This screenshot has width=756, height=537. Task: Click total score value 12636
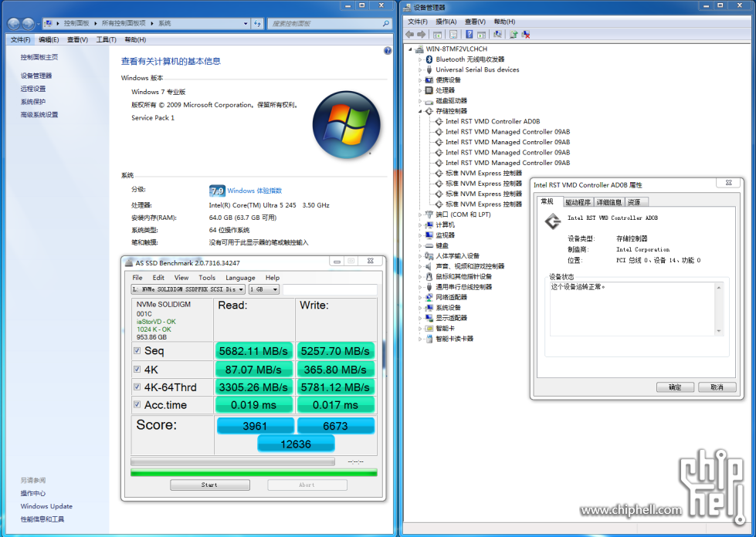[x=296, y=444]
